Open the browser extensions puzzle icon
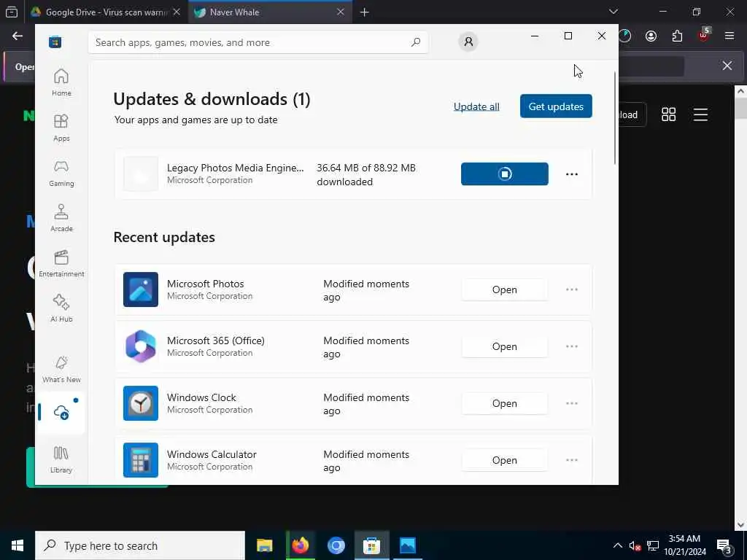This screenshot has width=747, height=560. [677, 36]
